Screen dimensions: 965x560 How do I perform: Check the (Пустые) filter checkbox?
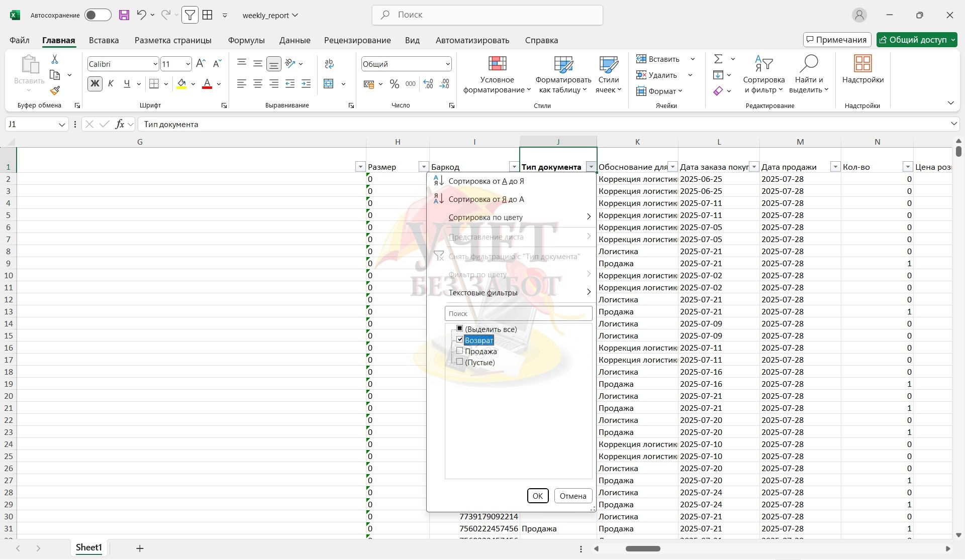459,362
